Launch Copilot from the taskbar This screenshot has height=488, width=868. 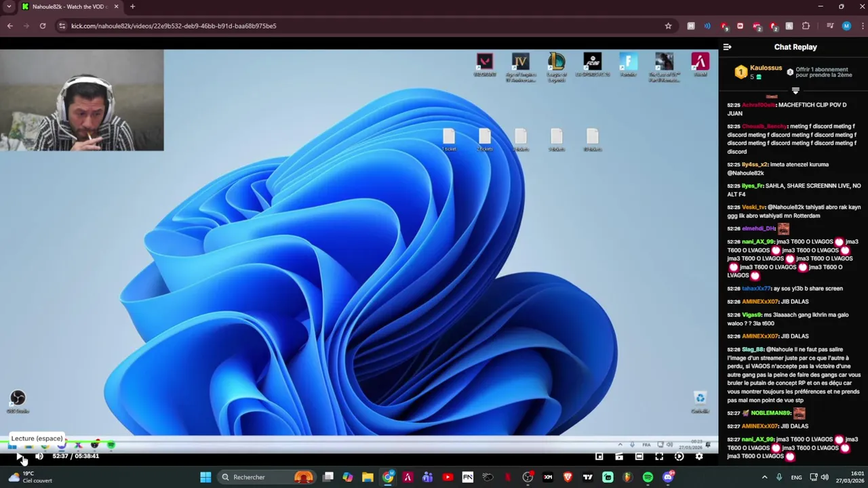tap(348, 477)
